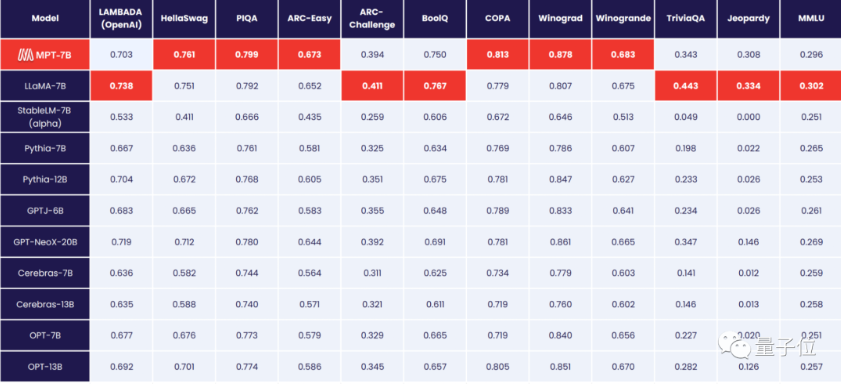Click the ARC-Challenge column header
The height and width of the screenshot is (385, 841).
pyautogui.click(x=372, y=19)
